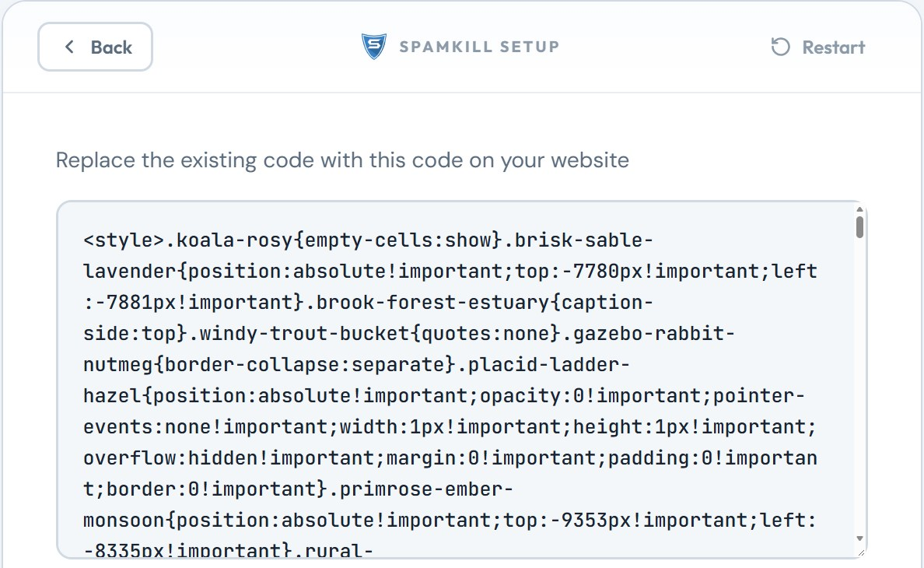The width and height of the screenshot is (924, 568).
Task: Restart the SpamKill setup
Action: tap(818, 47)
